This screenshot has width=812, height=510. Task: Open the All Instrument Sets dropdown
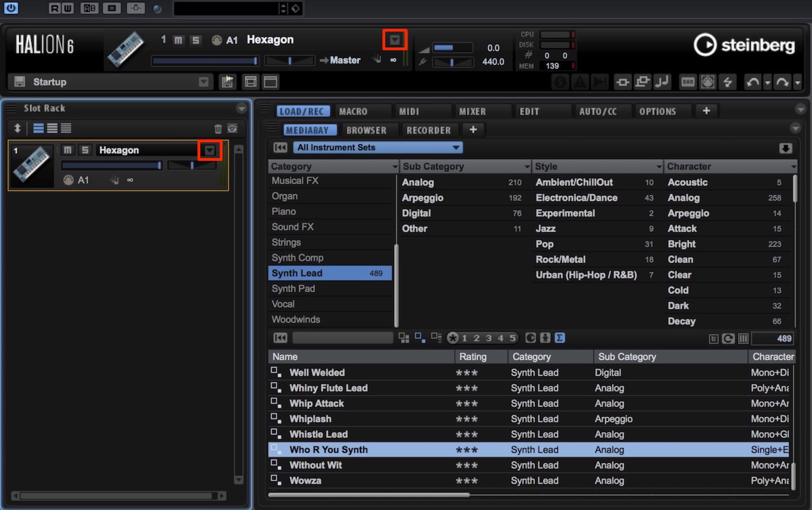point(378,148)
